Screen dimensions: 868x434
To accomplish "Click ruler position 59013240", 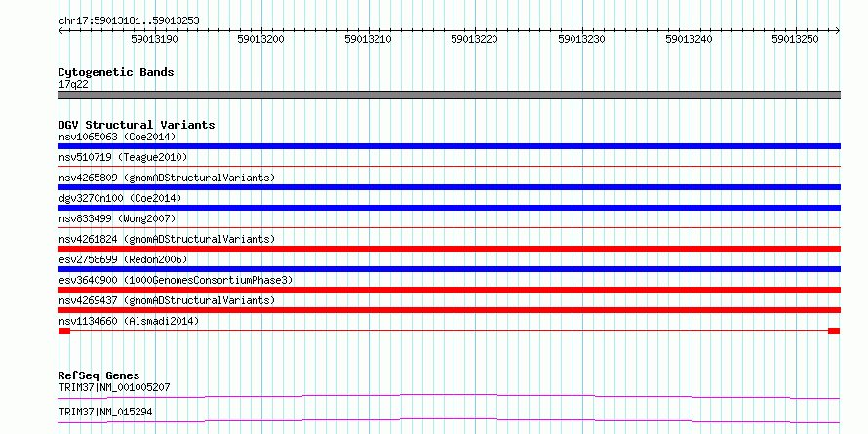I will 690,40.
